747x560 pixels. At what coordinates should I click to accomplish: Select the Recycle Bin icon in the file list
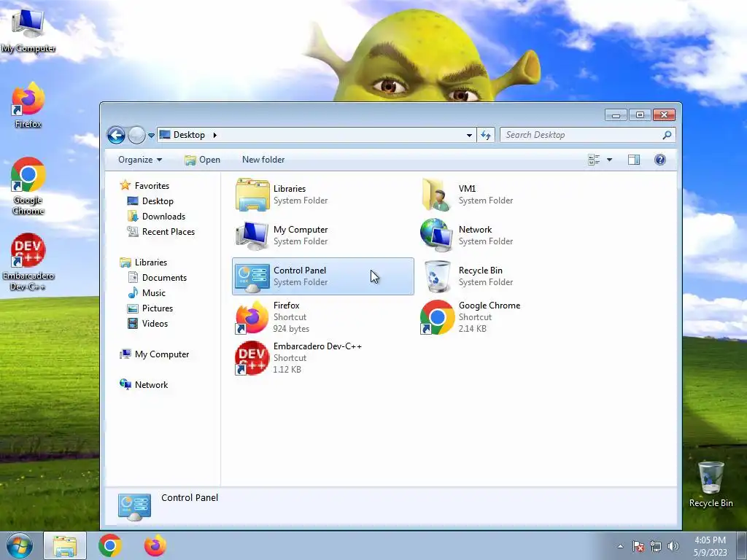(436, 276)
